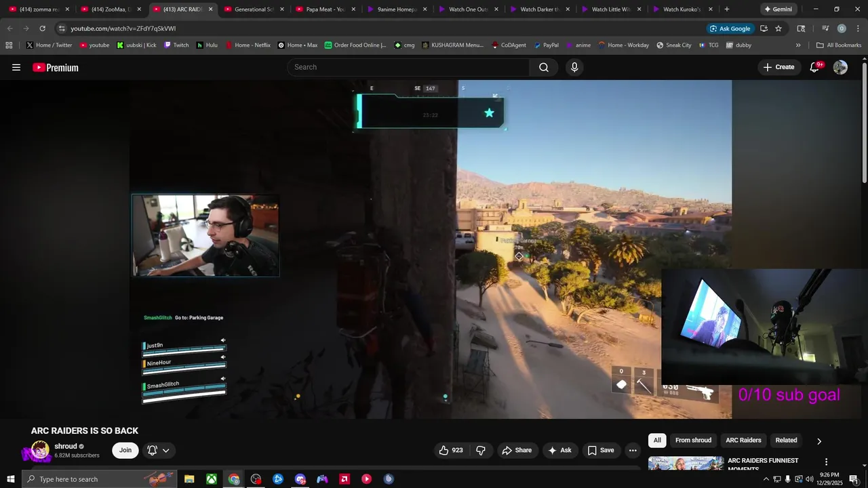Viewport: 868px width, 488px height.
Task: Open Gemini in Chrome
Action: 778,9
